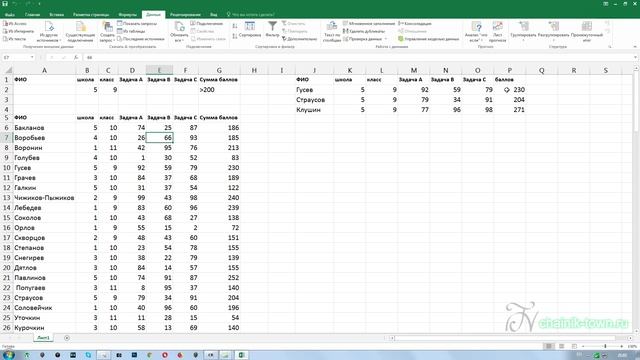Click Excel icon in Windows taskbar
The width and height of the screenshot is (640, 360).
click(241, 355)
